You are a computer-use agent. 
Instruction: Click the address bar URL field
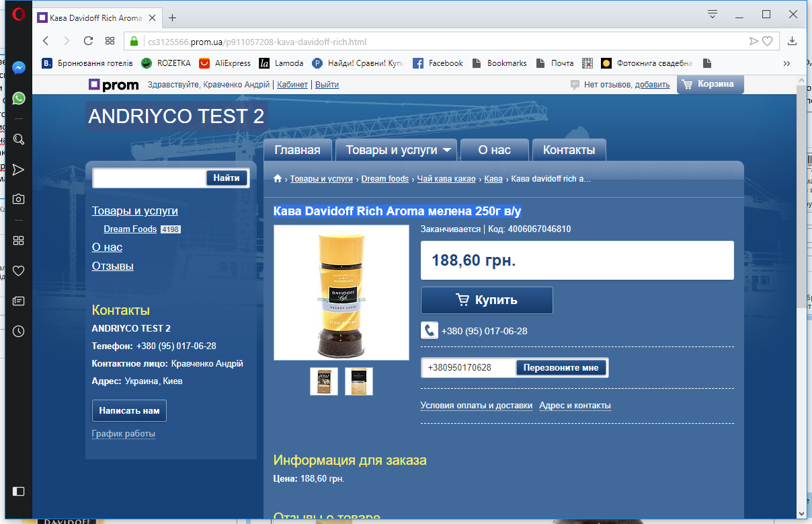coord(444,41)
